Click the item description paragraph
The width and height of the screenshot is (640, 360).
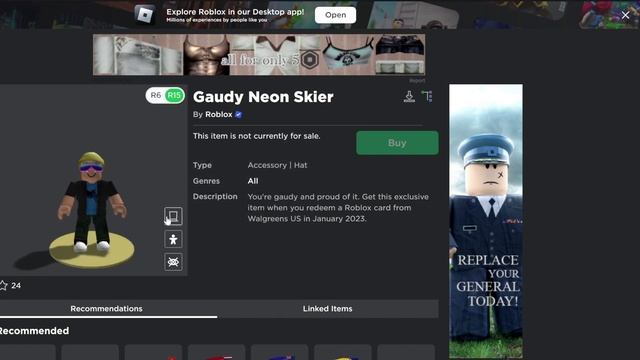point(338,208)
